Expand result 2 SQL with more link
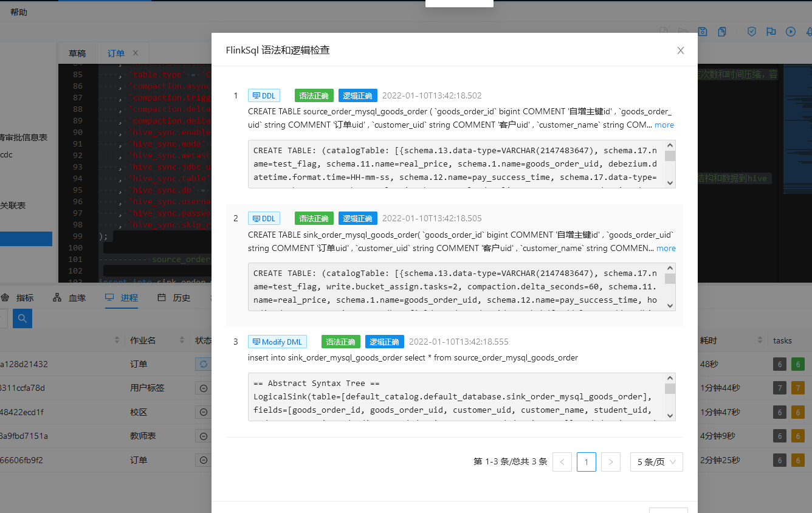The image size is (812, 513). coord(666,248)
